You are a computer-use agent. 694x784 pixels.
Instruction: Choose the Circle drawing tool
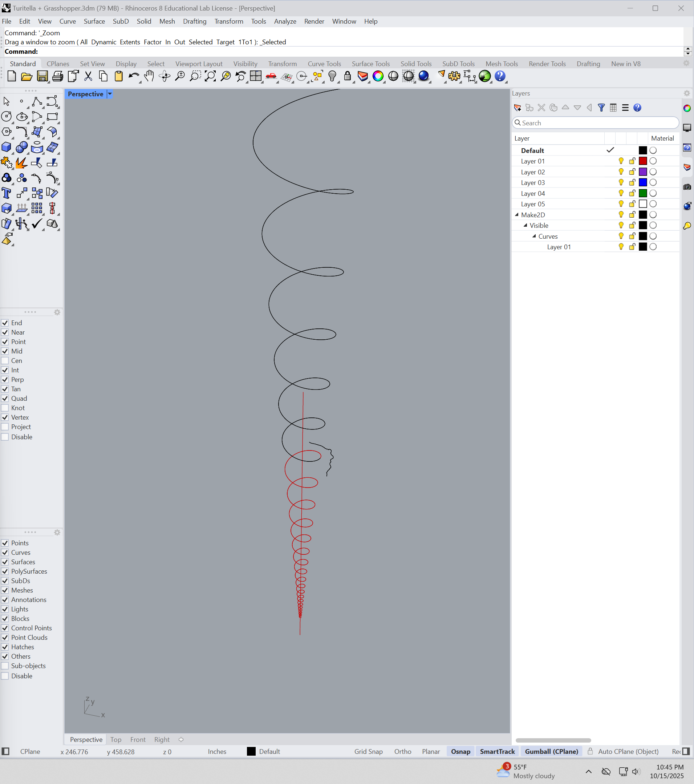click(7, 117)
